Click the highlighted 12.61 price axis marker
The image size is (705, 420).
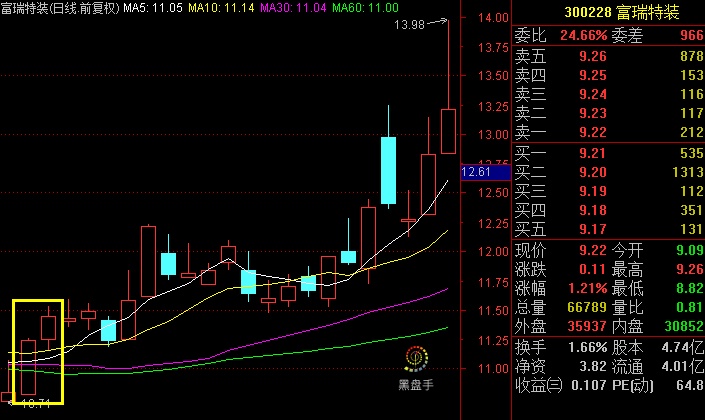(x=486, y=172)
